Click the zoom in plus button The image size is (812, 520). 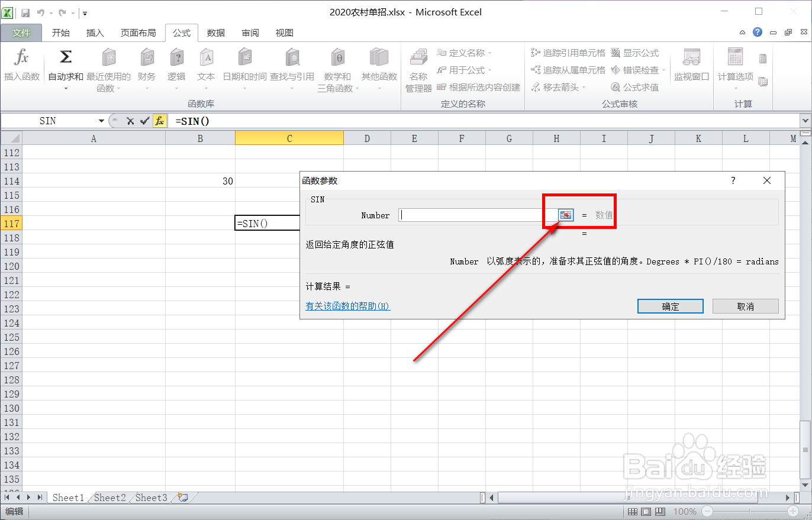(x=793, y=512)
